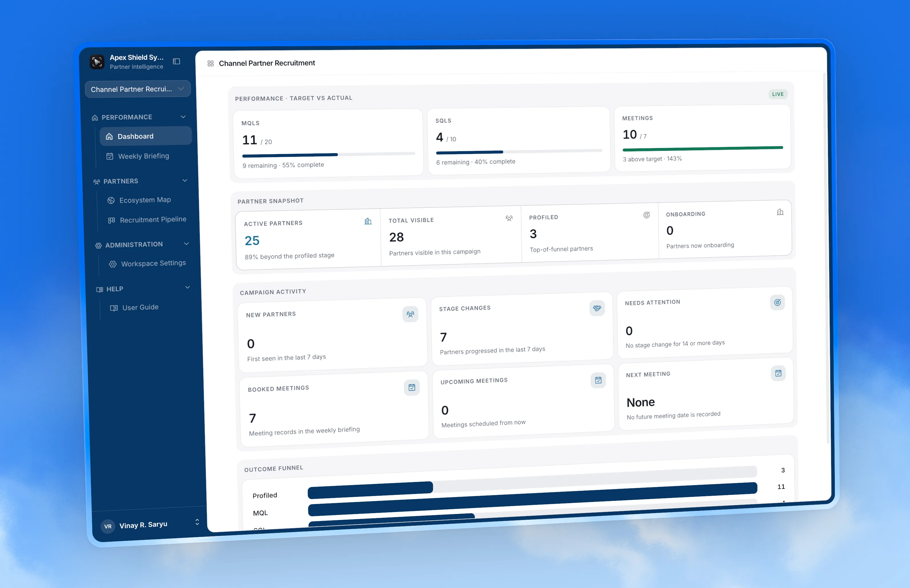Viewport: 910px width, 588px height.
Task: Collapse the PERFORMANCE section chevron
Action: (183, 117)
